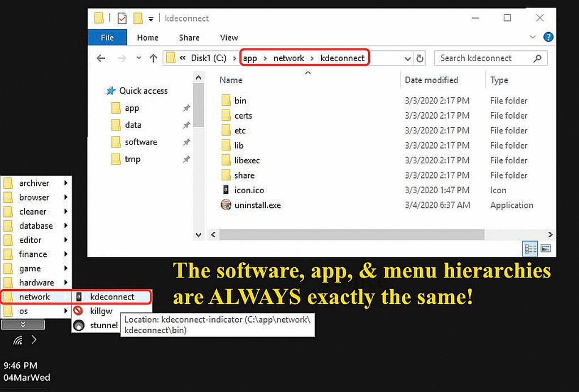
Task: Click the navigation pane scroll-down arrow
Action: pyautogui.click(x=198, y=235)
